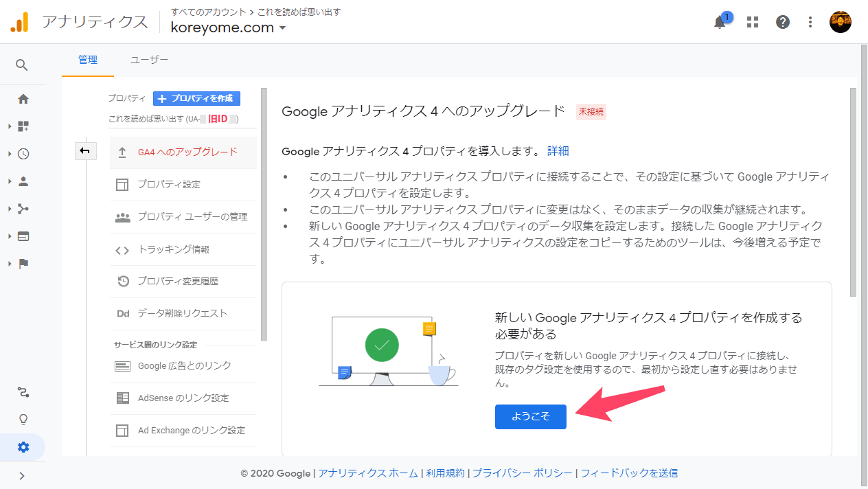Click the Dd icon beside データ削除リクエスト
The image size is (868, 489).
tap(123, 313)
